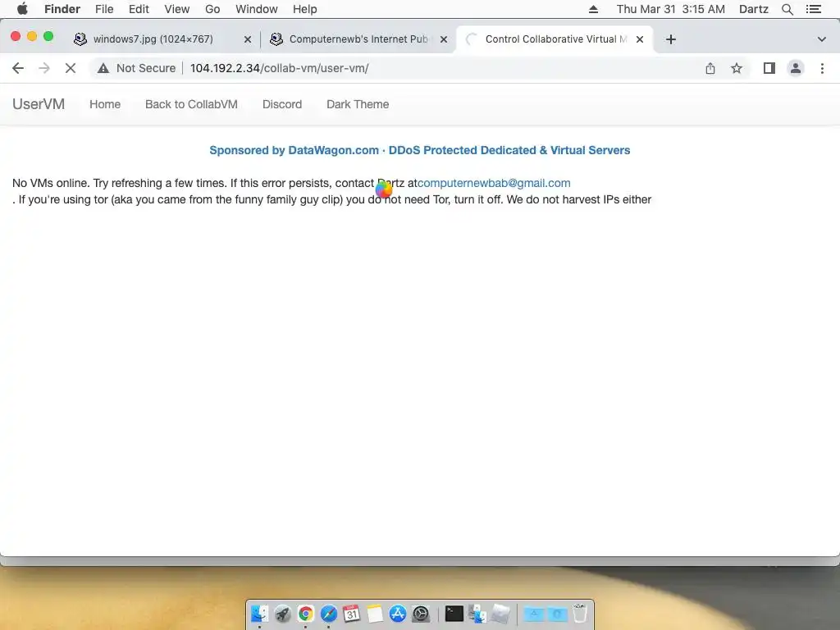This screenshot has width=840, height=630.
Task: Bookmark this page with the star icon
Action: coord(737,68)
